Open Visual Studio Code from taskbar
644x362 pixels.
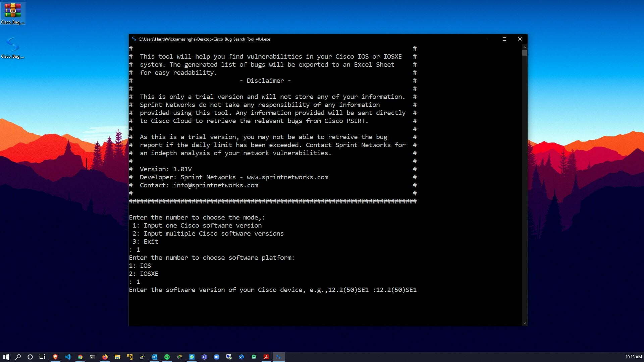[67, 357]
